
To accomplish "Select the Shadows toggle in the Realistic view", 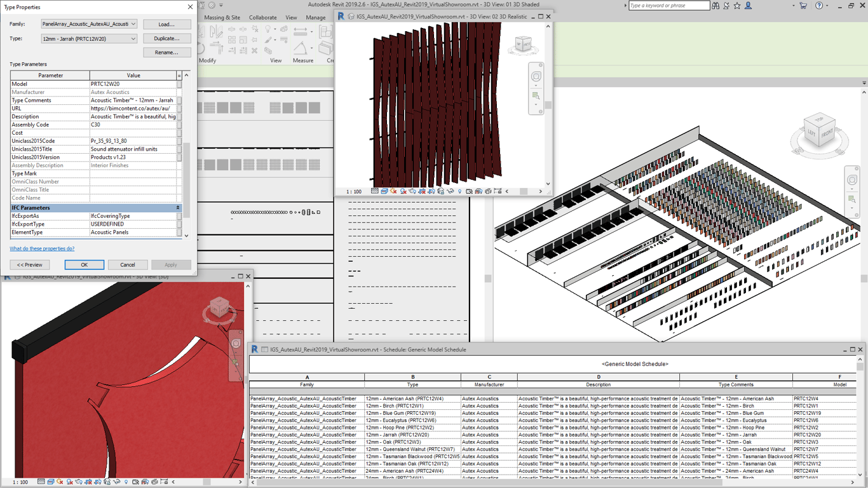I will coord(403,190).
